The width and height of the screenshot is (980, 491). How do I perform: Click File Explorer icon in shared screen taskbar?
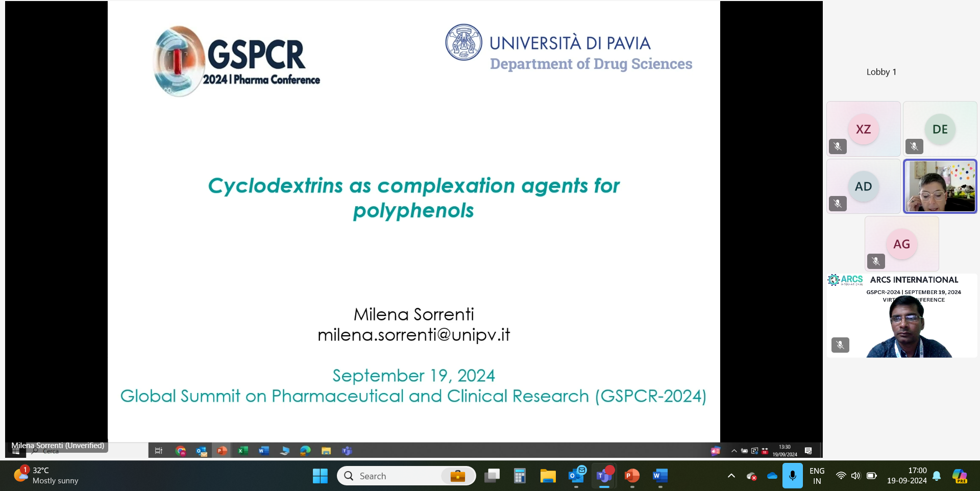point(326,451)
